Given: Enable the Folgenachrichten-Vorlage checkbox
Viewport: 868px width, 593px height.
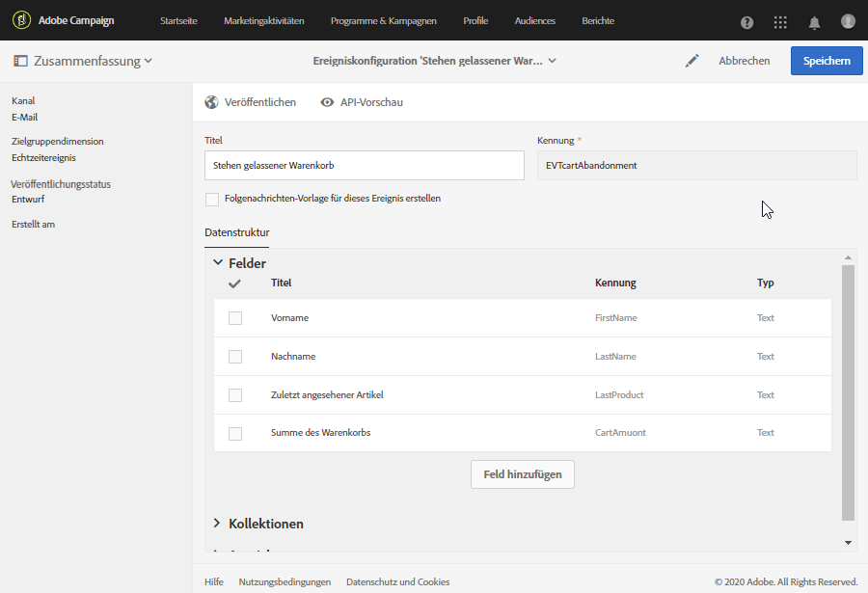Looking at the screenshot, I should pyautogui.click(x=212, y=199).
